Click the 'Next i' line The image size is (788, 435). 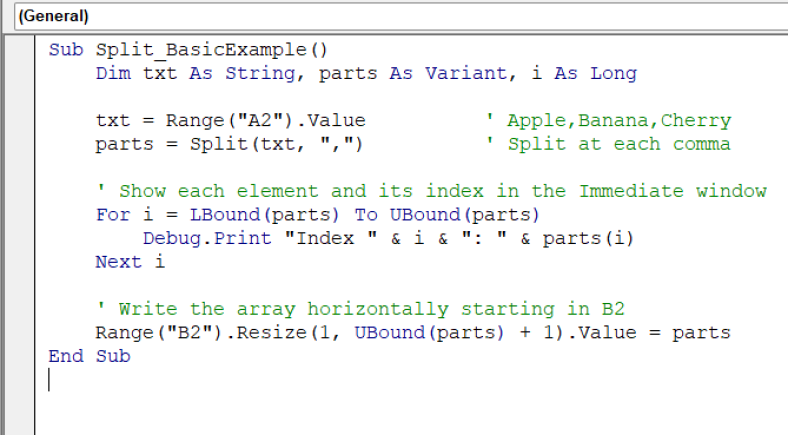pos(130,262)
